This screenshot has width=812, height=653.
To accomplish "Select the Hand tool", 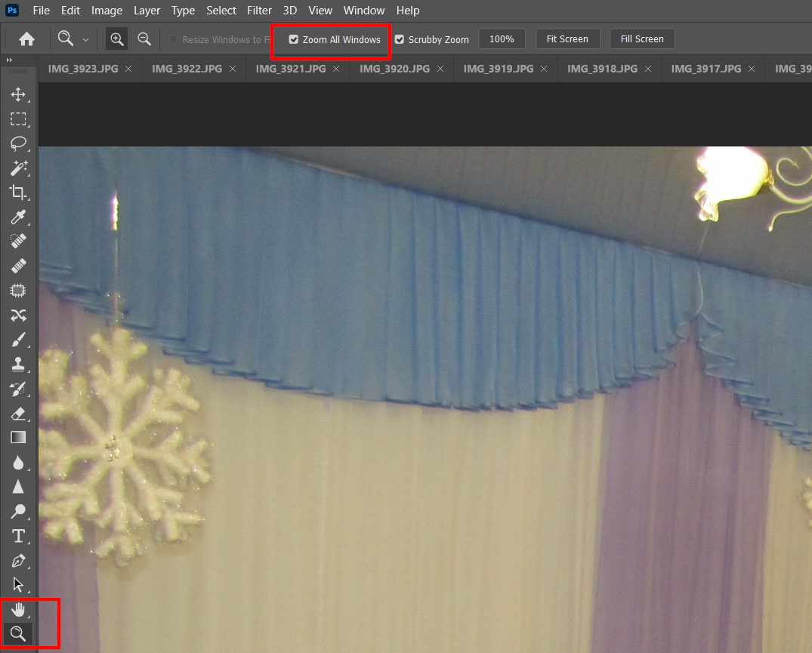I will click(x=18, y=609).
